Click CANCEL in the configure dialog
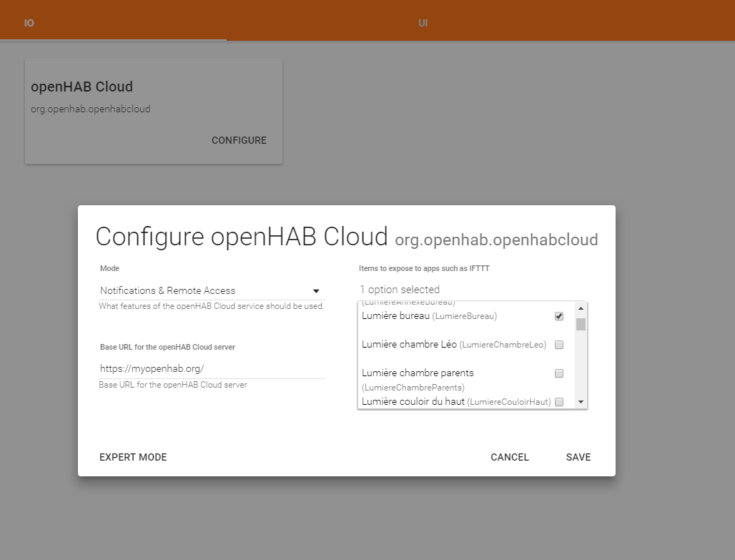The image size is (735, 560). pos(510,457)
